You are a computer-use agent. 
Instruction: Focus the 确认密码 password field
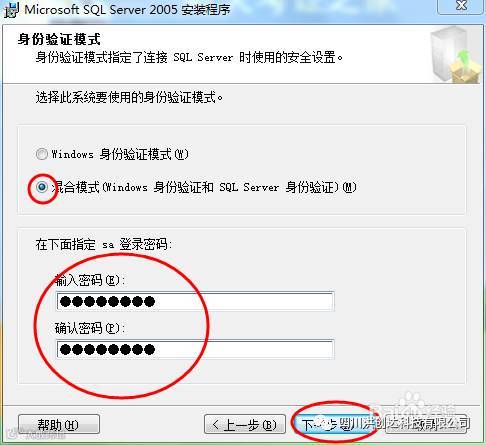(x=195, y=349)
